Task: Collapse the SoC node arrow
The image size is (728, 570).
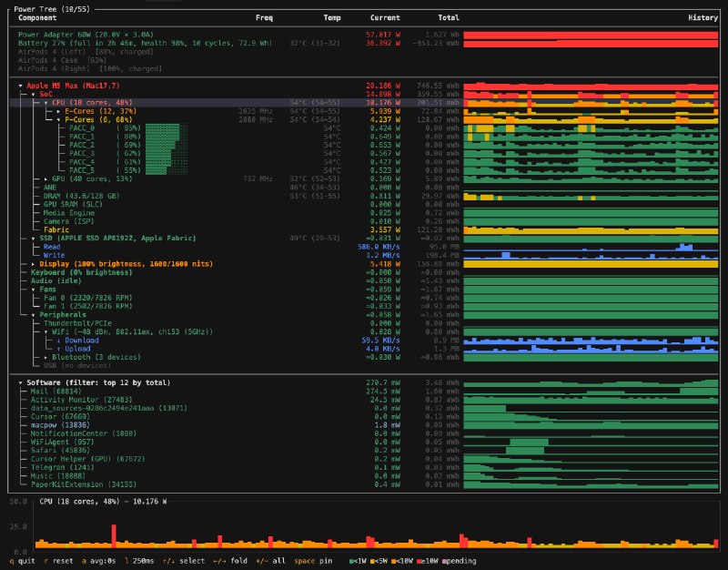Action: 34,95
